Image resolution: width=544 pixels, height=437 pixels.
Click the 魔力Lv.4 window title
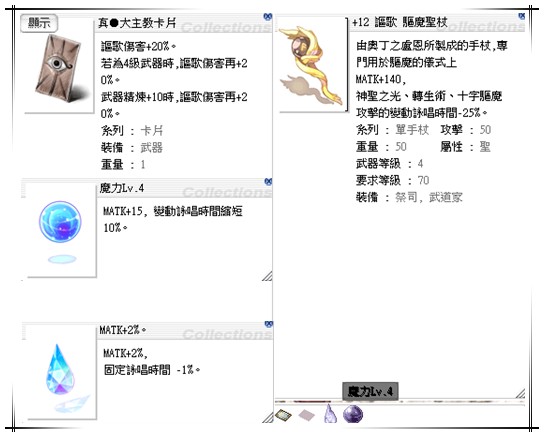click(122, 188)
